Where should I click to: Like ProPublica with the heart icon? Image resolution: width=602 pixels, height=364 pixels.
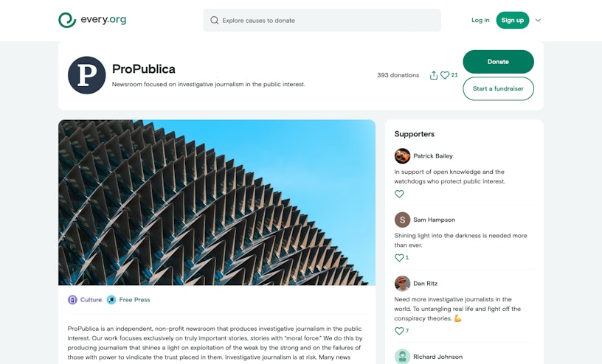click(445, 75)
